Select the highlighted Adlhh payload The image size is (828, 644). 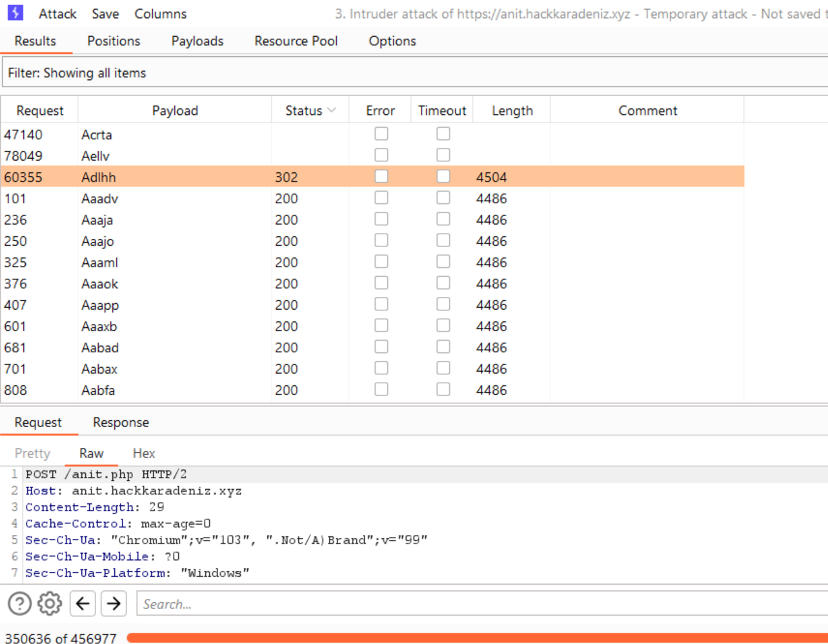99,177
